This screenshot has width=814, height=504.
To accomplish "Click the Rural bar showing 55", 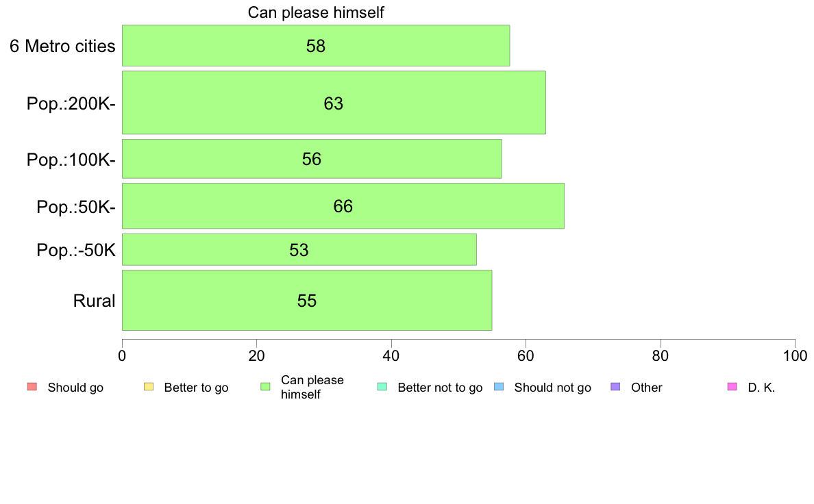I will click(307, 300).
